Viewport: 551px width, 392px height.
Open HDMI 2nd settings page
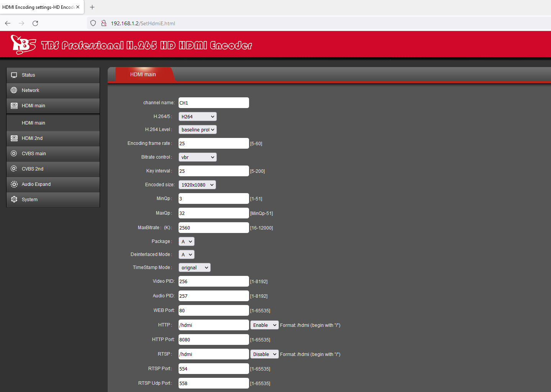click(x=53, y=138)
